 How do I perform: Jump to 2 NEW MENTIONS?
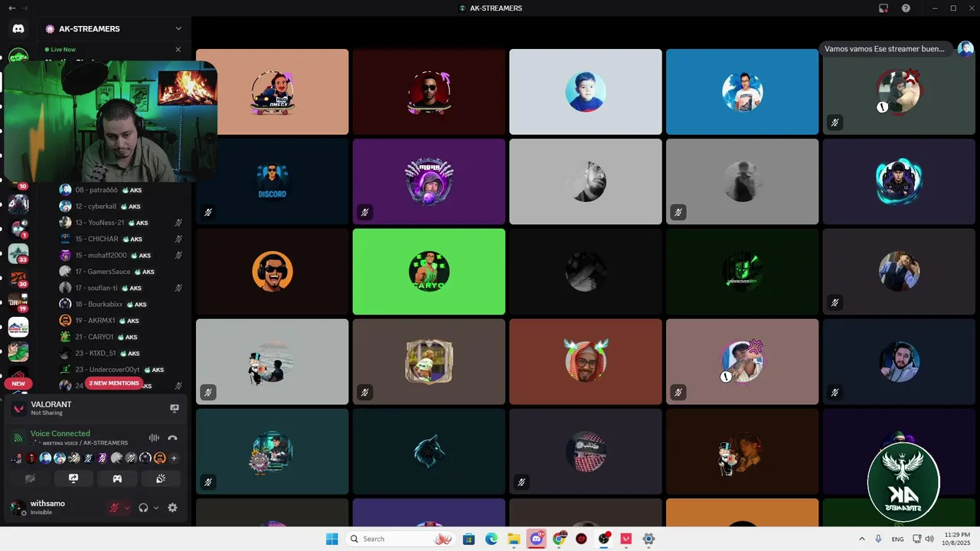(x=114, y=383)
